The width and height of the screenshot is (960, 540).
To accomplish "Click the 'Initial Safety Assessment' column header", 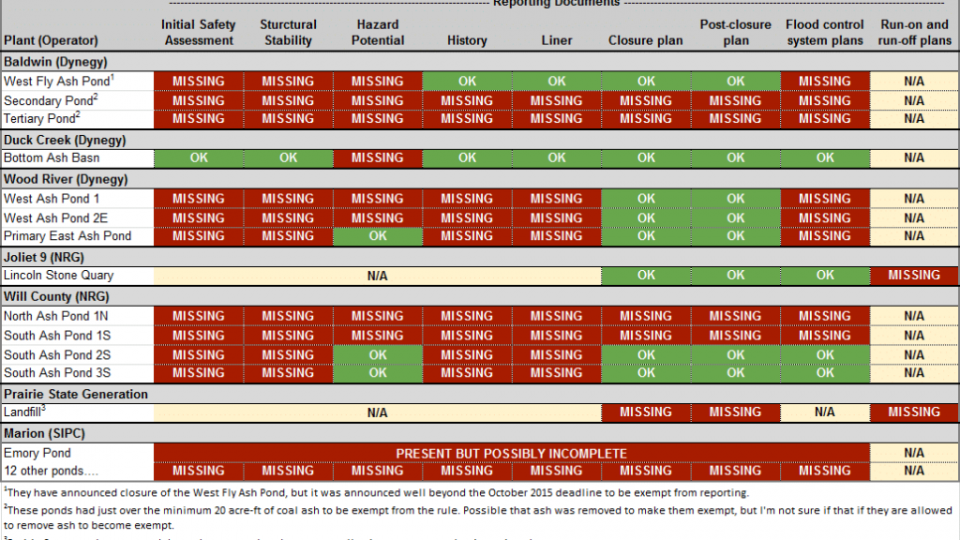I will pyautogui.click(x=198, y=32).
